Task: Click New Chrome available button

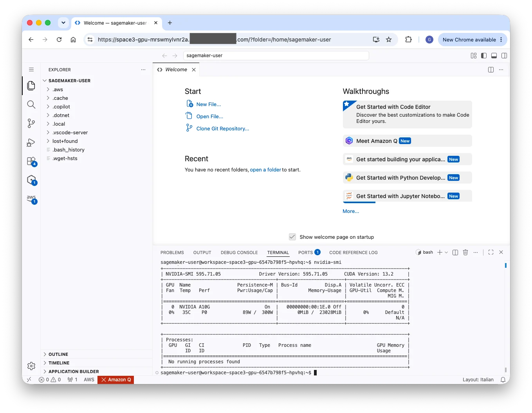Action: (x=472, y=40)
